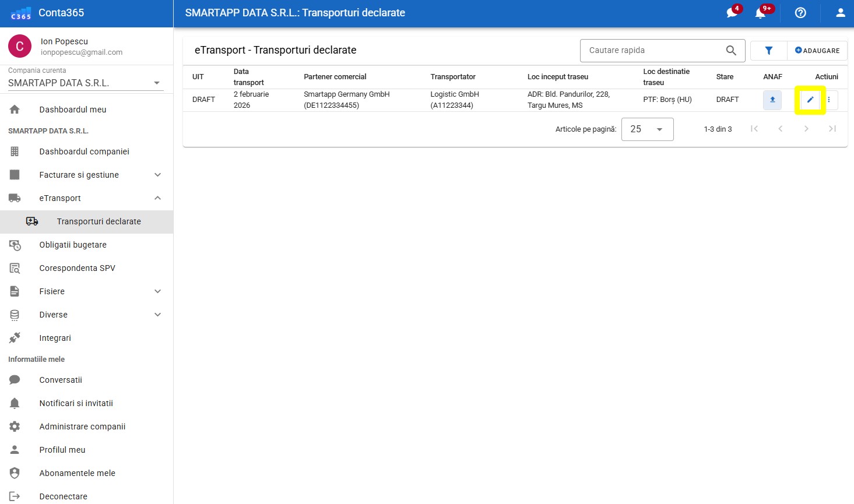Go to Obligatii bugetare
This screenshot has width=854, height=504.
pos(73,245)
